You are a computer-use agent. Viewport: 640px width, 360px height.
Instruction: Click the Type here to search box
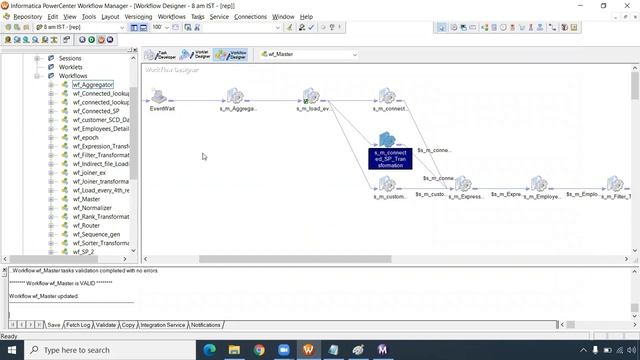(110, 350)
